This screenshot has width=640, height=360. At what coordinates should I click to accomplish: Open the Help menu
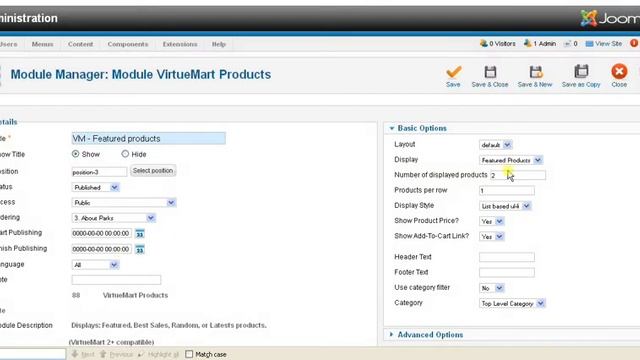pyautogui.click(x=219, y=44)
